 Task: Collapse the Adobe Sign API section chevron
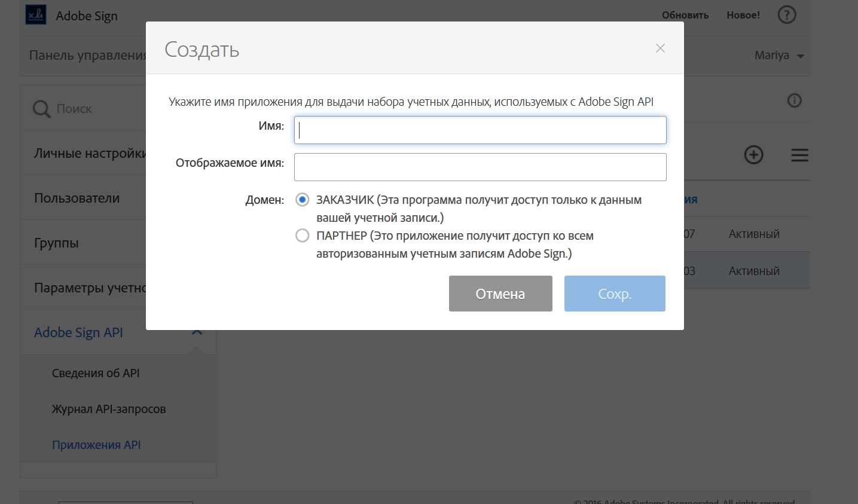click(x=197, y=332)
